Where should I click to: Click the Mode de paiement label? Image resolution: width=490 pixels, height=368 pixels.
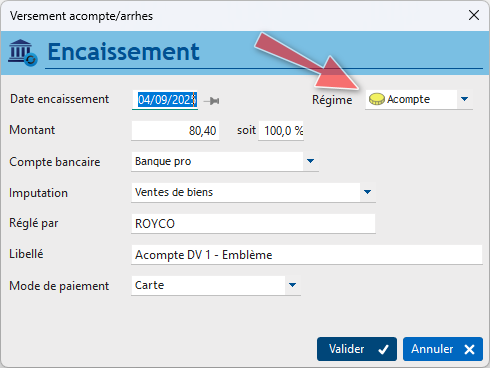coord(59,286)
